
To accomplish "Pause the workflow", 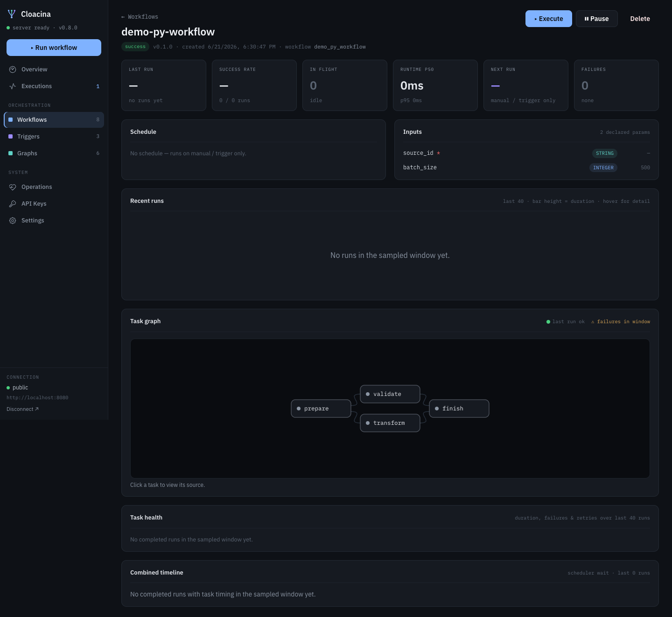I will tap(596, 19).
